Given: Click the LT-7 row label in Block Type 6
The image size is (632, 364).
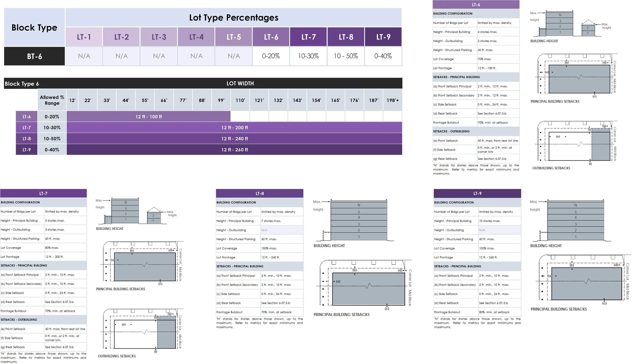Looking at the screenshot, I should point(27,128).
